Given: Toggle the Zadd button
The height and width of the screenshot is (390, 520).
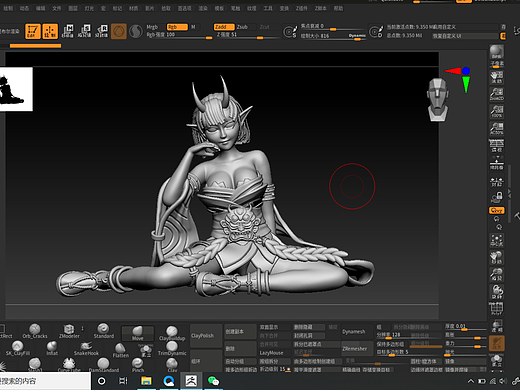Looking at the screenshot, I should point(224,27).
